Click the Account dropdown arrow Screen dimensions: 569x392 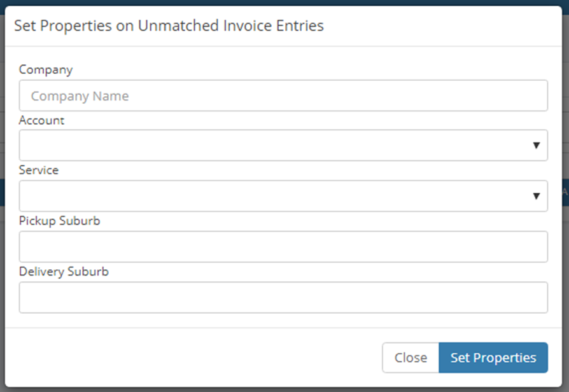click(x=536, y=146)
